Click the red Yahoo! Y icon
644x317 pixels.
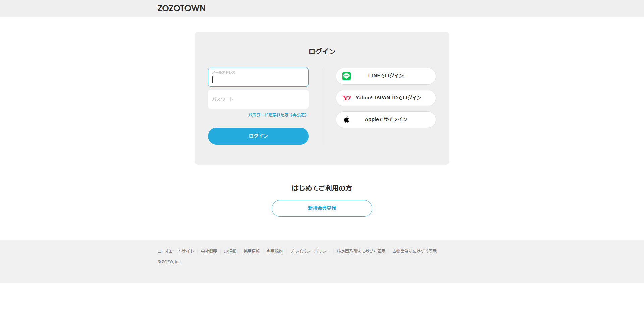(x=346, y=98)
